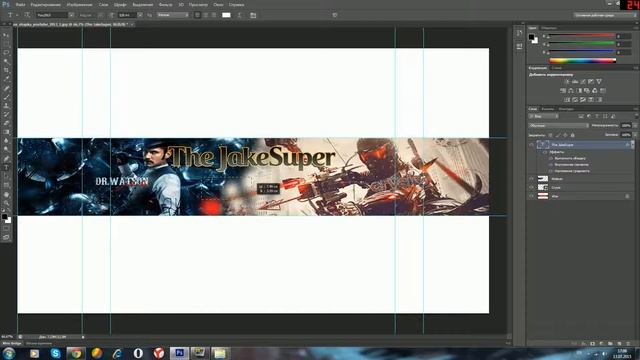Image resolution: width=640 pixels, height=360 pixels.
Task: Toggle text orientation in options bar
Action: click(27, 15)
